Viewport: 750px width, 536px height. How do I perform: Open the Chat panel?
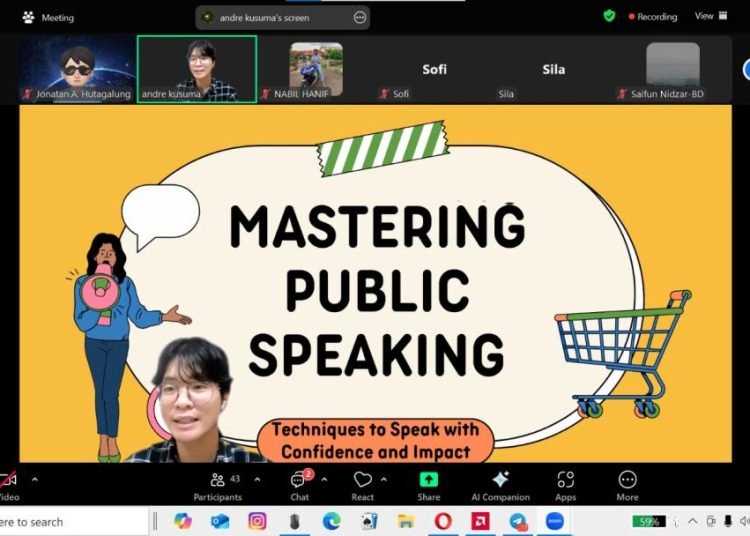click(x=300, y=482)
